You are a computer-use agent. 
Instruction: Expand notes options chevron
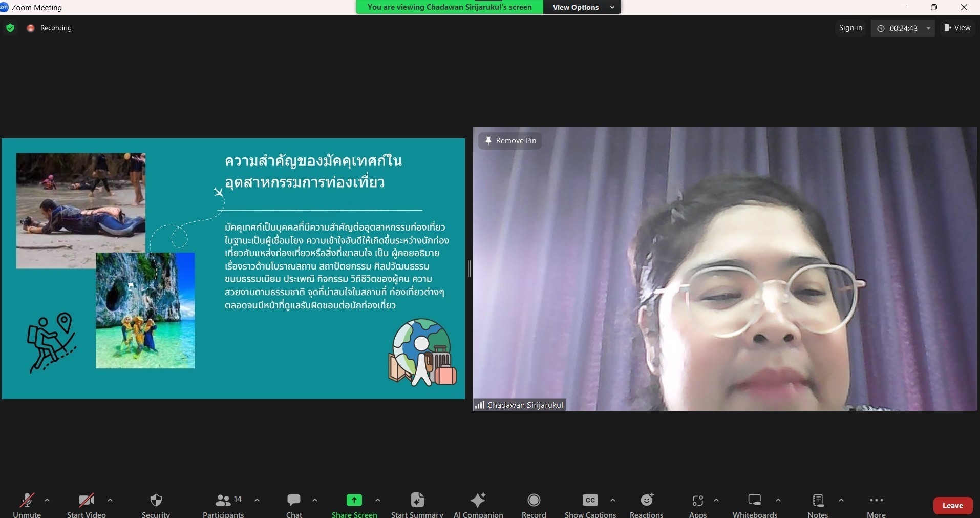click(x=841, y=500)
